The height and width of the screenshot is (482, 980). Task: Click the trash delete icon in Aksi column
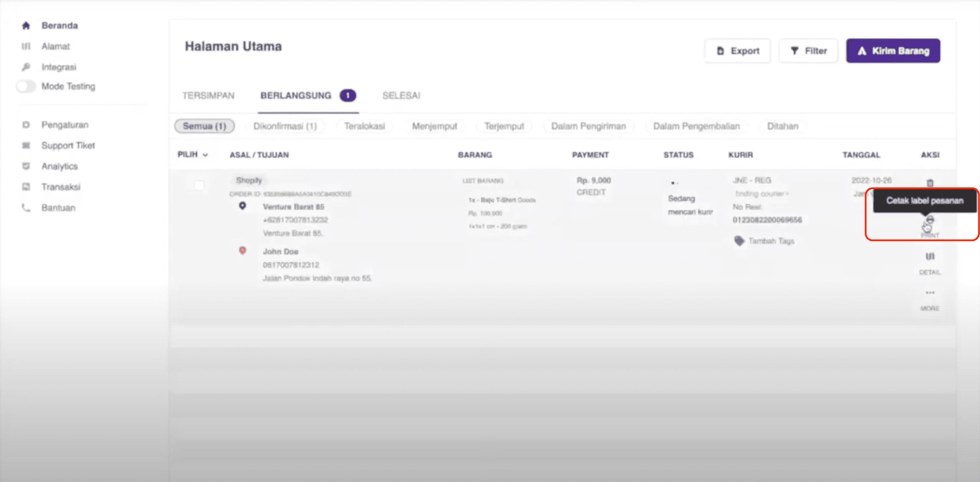(930, 183)
